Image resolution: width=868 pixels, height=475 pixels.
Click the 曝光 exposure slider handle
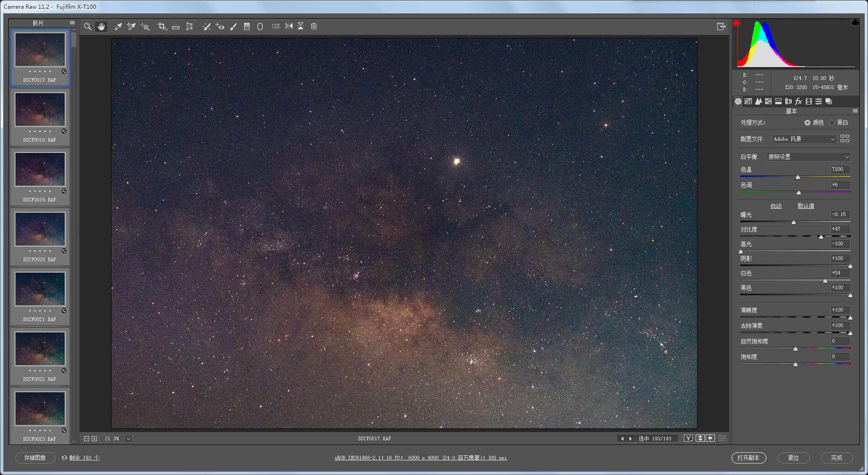pyautogui.click(x=793, y=222)
